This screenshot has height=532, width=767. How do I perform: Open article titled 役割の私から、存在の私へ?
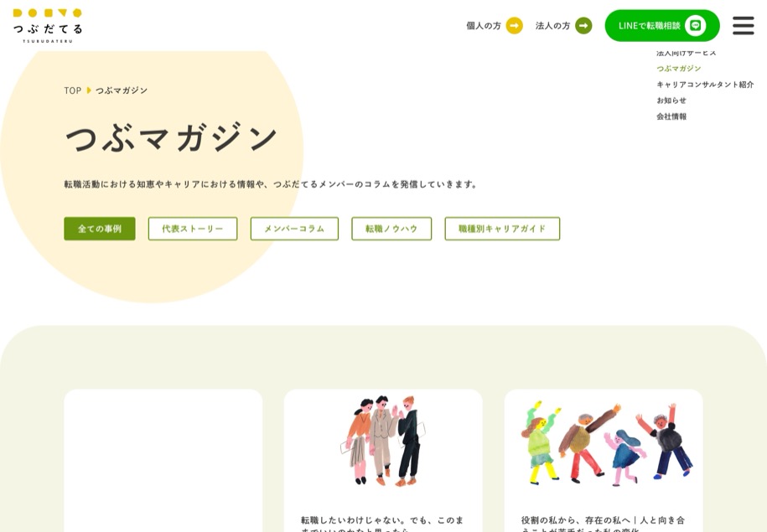coord(604,524)
